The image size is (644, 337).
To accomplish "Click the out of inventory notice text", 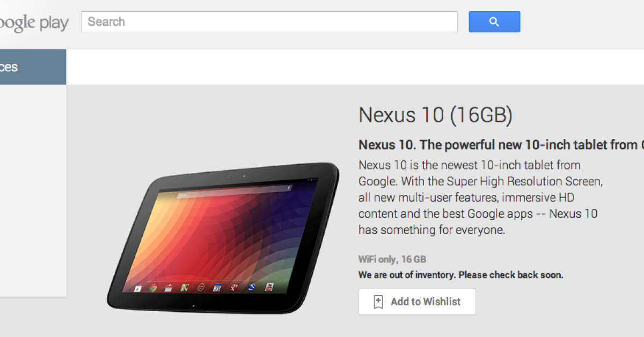I will pos(461,275).
